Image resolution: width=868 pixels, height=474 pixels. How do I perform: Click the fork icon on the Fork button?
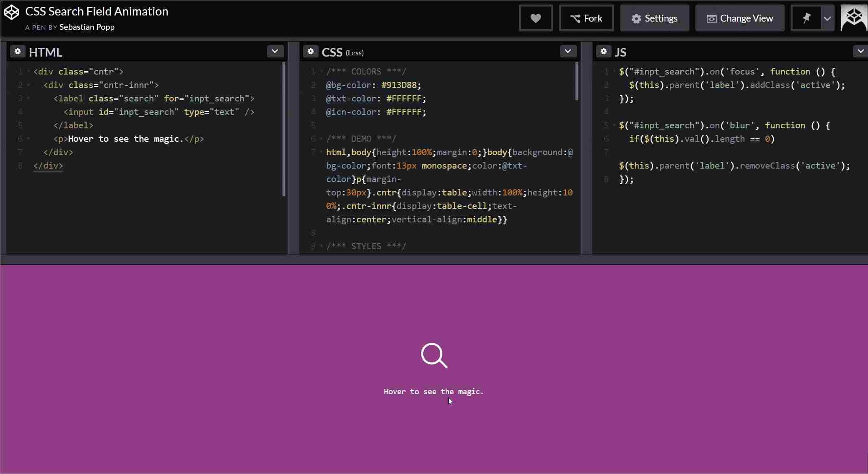tap(575, 18)
